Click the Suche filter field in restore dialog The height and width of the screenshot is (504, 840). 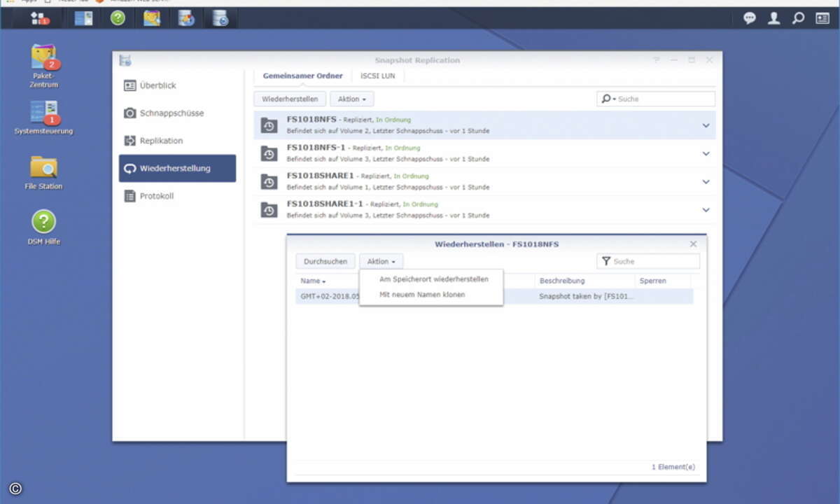point(648,261)
